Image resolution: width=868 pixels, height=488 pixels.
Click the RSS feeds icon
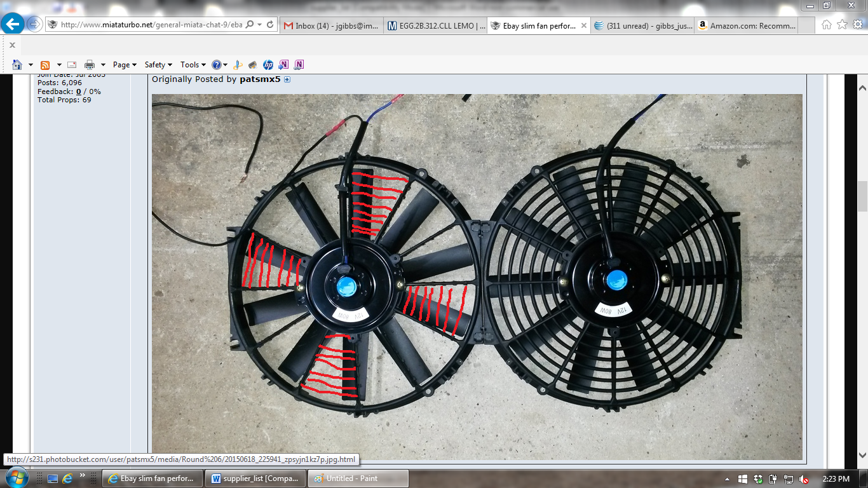coord(45,65)
